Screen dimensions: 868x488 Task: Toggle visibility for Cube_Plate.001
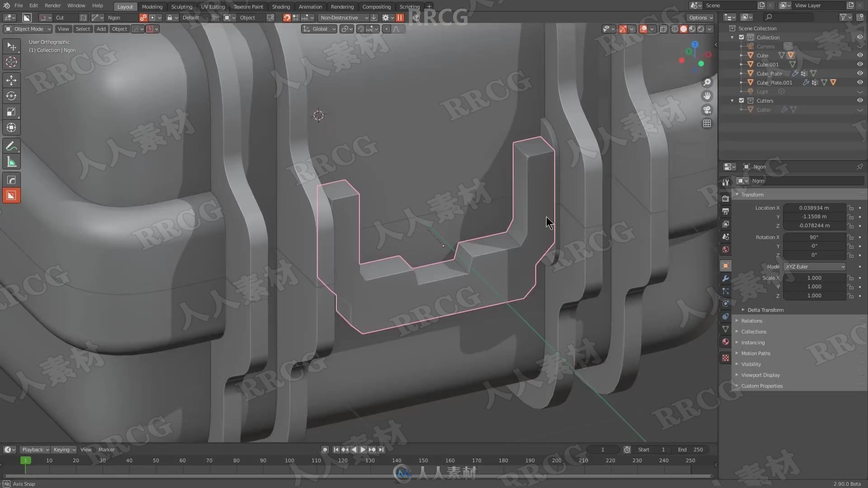tap(859, 82)
